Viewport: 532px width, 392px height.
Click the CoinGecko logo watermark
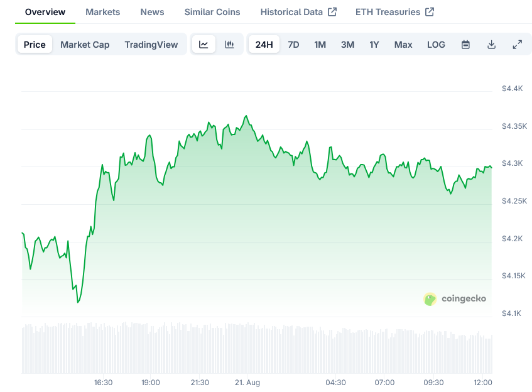(455, 299)
